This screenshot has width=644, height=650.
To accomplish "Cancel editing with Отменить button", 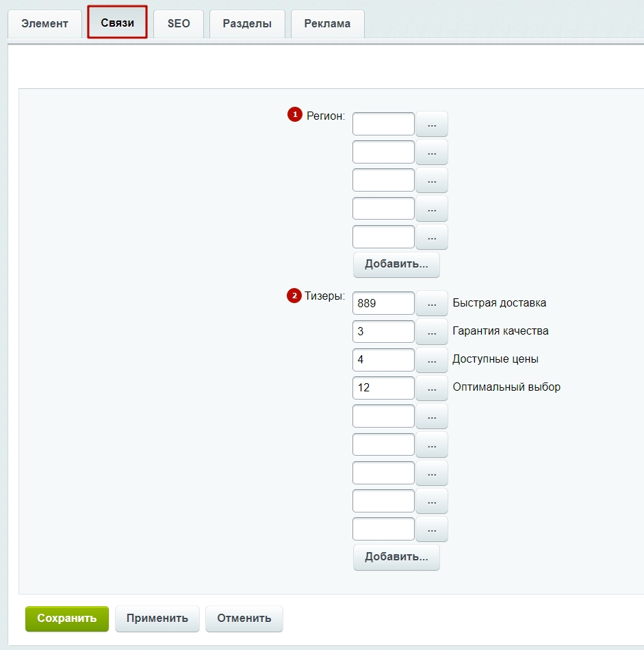I will [244, 619].
